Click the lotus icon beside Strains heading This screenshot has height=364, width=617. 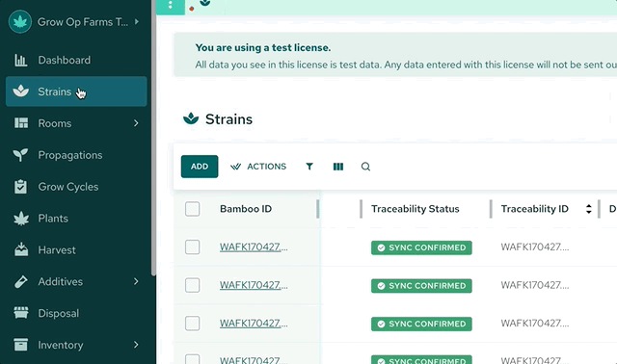click(191, 118)
